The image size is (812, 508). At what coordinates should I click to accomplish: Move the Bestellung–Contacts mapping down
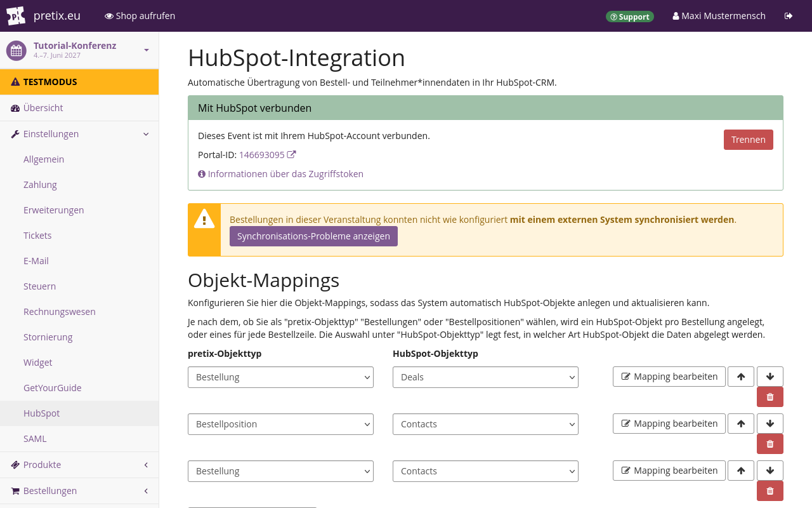[770, 471]
